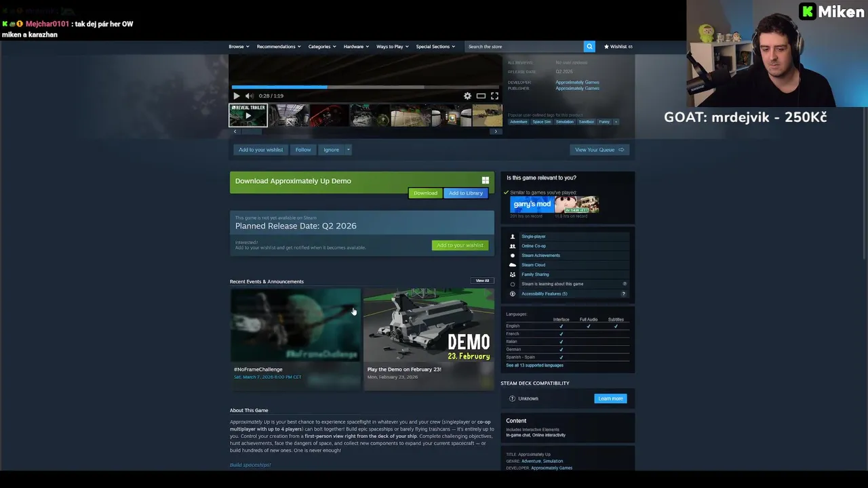Image resolution: width=868 pixels, height=488 pixels.
Task: Open help for Steam is learning
Action: click(x=625, y=284)
